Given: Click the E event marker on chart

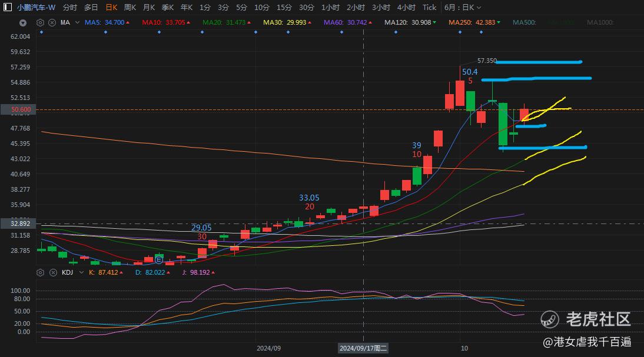Looking at the screenshot, I should [158, 260].
